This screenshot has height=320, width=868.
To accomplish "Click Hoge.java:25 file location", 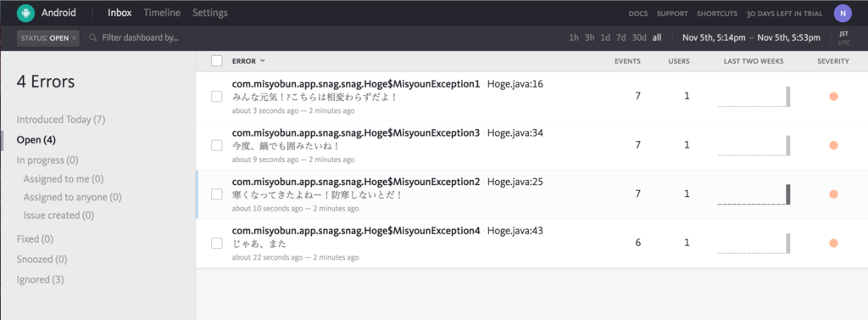I will pos(515,182).
